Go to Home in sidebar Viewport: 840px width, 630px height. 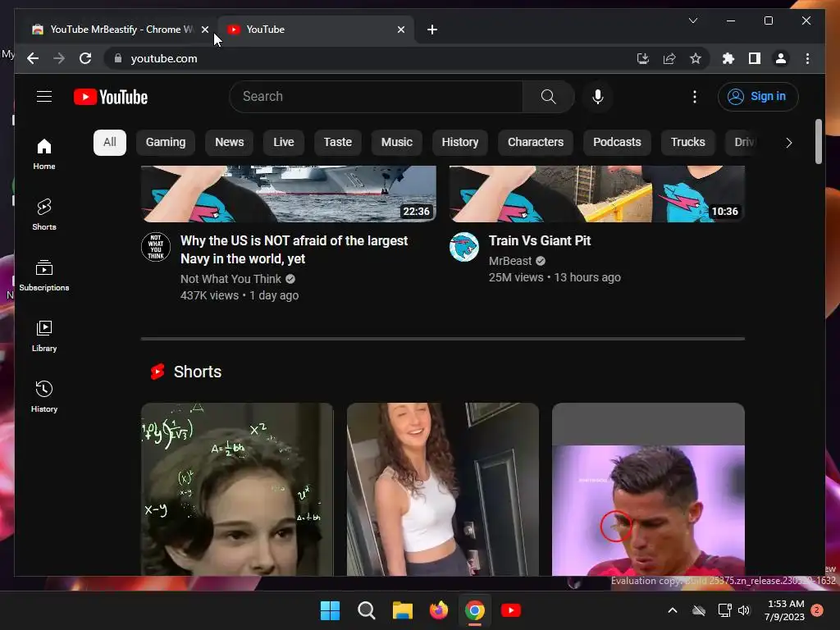click(x=44, y=154)
